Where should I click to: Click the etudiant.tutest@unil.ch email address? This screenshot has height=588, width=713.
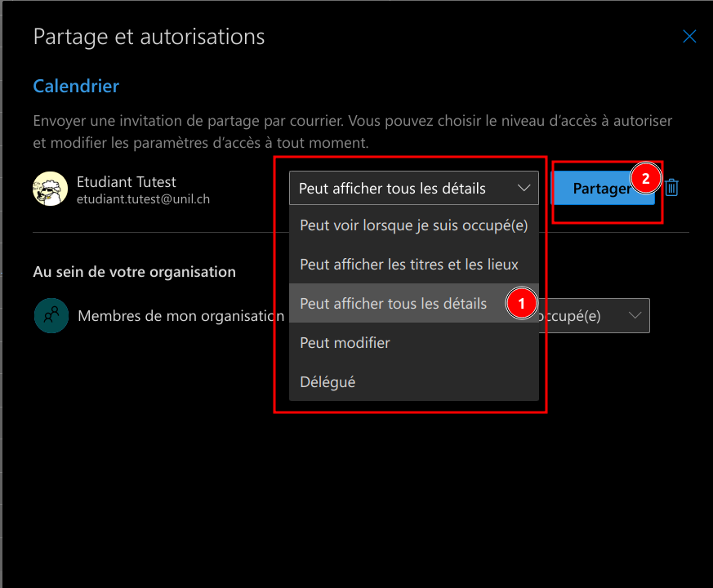(x=143, y=198)
